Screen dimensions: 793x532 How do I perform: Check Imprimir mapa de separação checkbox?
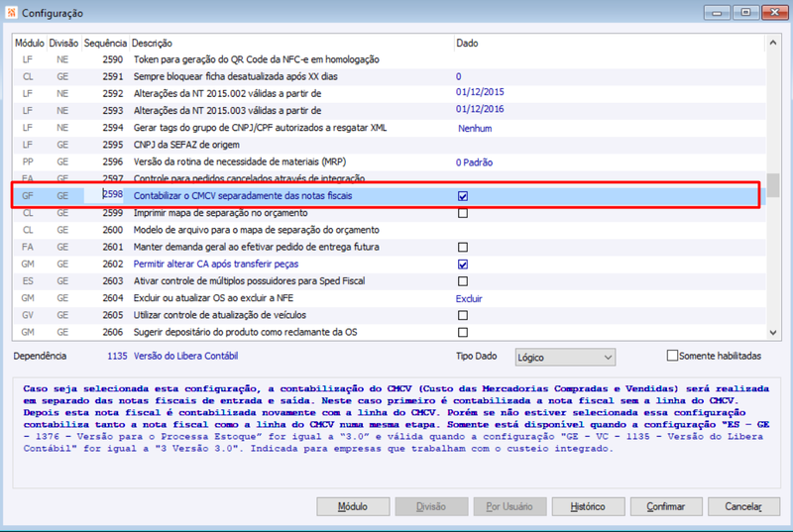click(463, 213)
